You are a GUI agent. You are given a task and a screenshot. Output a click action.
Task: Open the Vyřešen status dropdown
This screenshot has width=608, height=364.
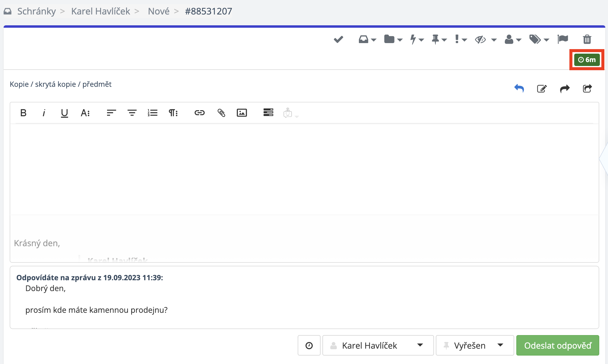pos(474,345)
